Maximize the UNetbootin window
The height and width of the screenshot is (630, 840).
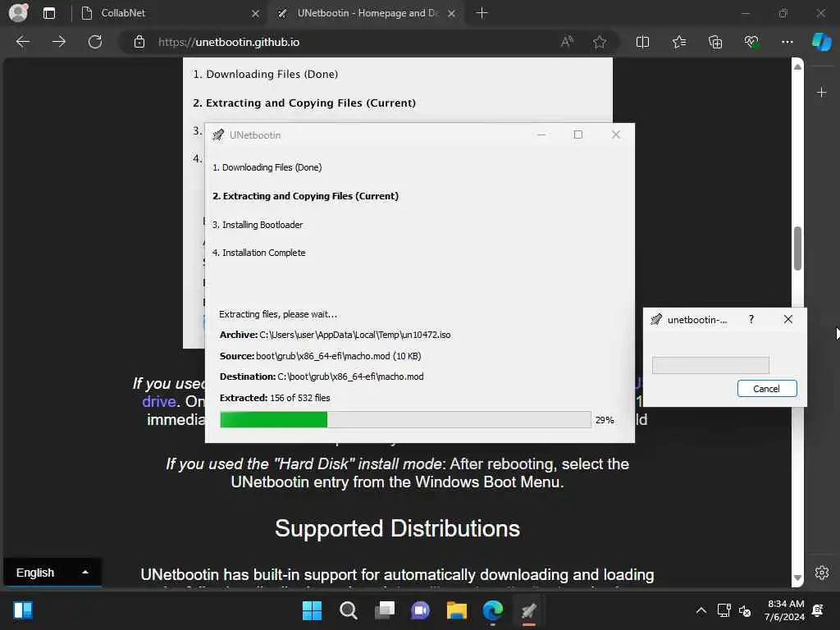(578, 135)
